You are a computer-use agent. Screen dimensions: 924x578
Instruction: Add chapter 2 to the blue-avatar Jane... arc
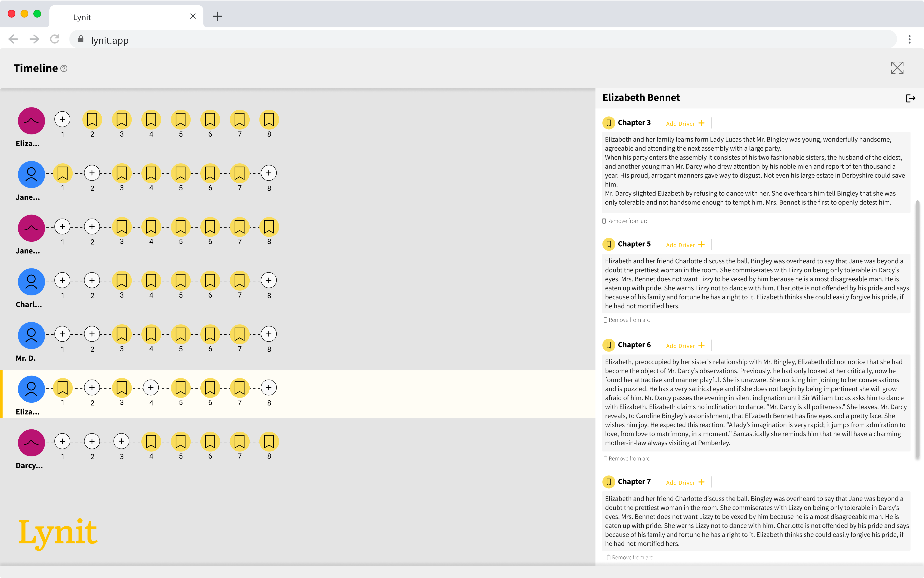[x=92, y=173]
